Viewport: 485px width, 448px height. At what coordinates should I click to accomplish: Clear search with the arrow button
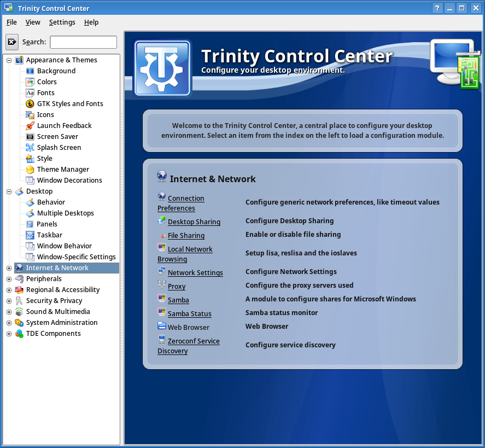click(12, 42)
